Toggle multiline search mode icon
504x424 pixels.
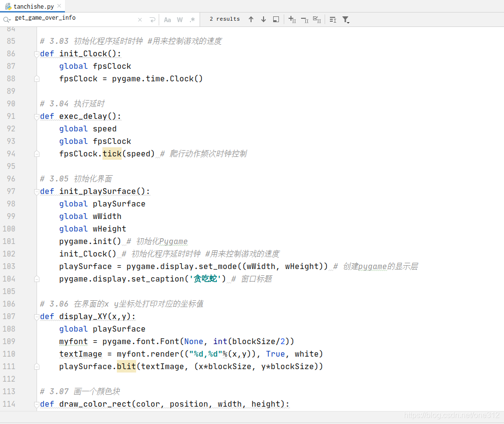[x=333, y=20]
